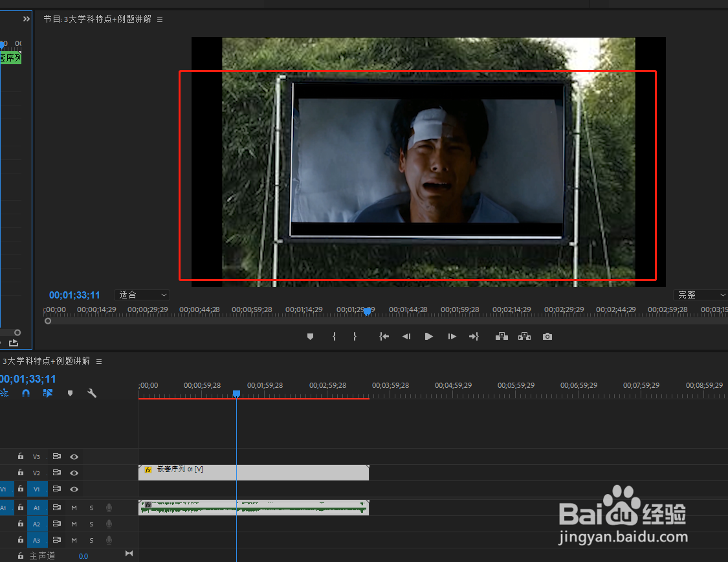728x562 pixels.
Task: Toggle sync lock on track V3
Action: pos(57,456)
